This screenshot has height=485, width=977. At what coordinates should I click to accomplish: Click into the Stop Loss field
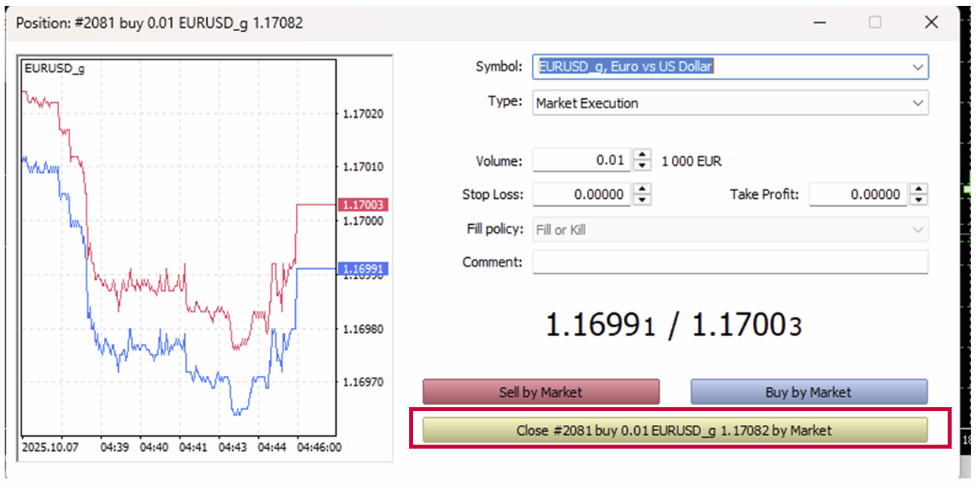(x=582, y=194)
